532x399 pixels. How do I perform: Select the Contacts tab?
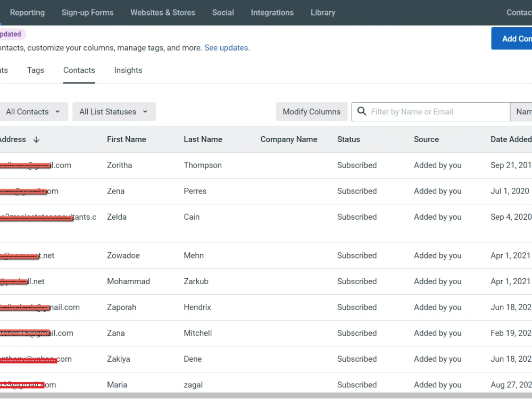pos(79,70)
